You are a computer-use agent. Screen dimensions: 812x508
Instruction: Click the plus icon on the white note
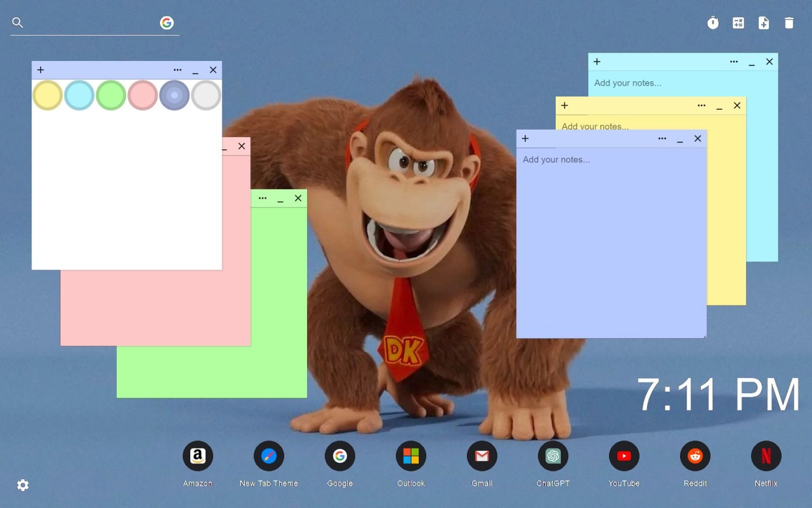click(x=41, y=70)
